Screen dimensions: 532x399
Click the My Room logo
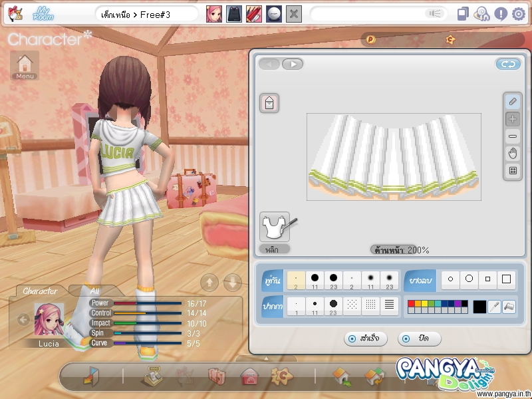43,14
